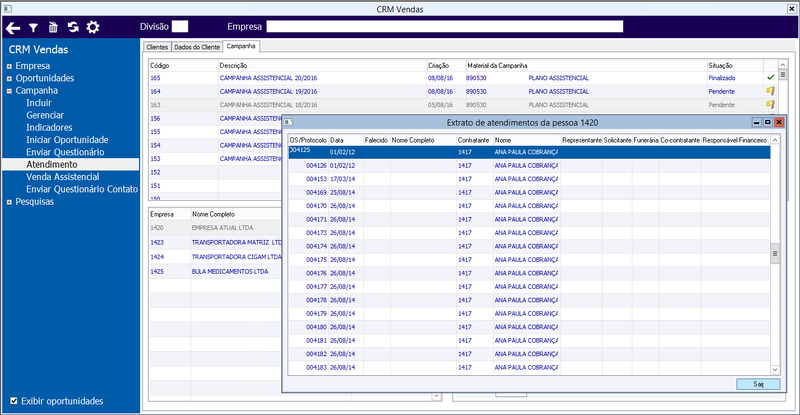800x415 pixels.
Task: Click the trash delete toolbar icon
Action: pyautogui.click(x=53, y=27)
